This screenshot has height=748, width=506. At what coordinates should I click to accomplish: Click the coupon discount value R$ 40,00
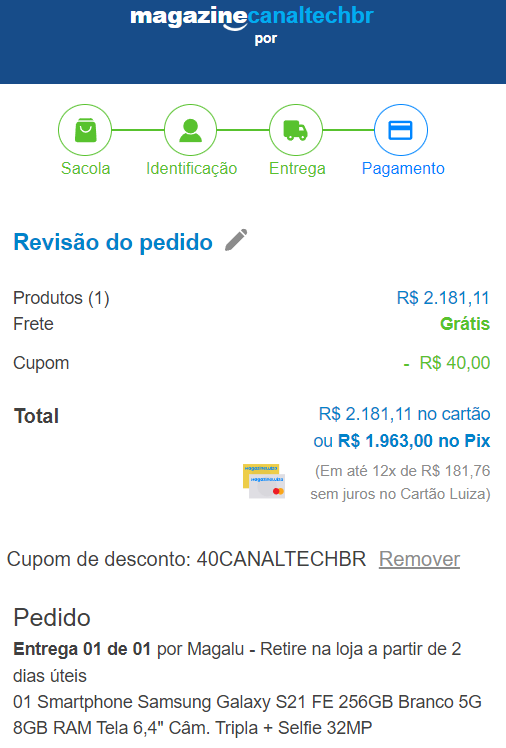(x=447, y=363)
